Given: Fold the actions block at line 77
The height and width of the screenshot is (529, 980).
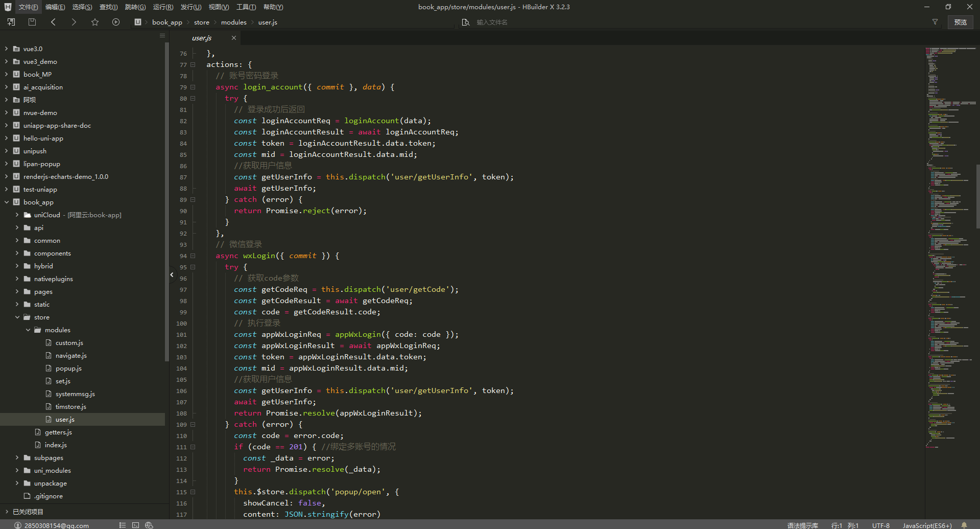Looking at the screenshot, I should coord(193,65).
